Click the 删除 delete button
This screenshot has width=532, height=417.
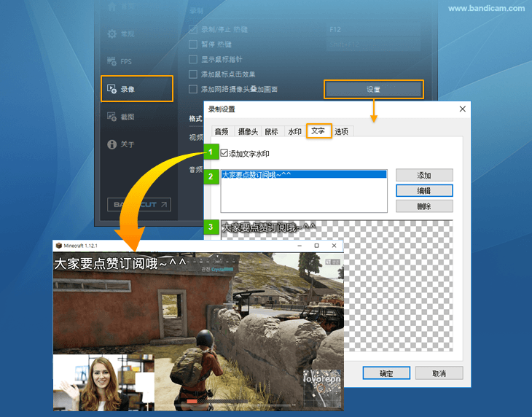point(424,206)
